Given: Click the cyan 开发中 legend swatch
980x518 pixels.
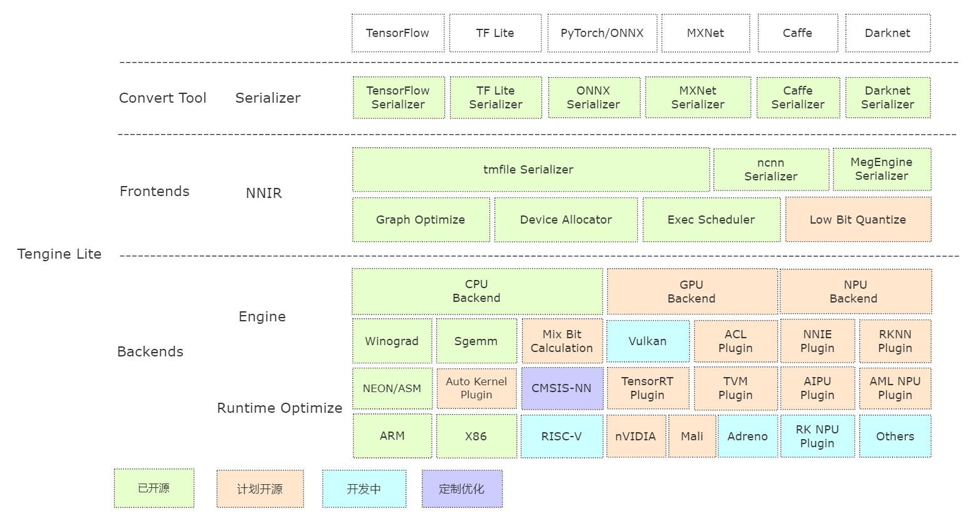Looking at the screenshot, I should (x=364, y=489).
